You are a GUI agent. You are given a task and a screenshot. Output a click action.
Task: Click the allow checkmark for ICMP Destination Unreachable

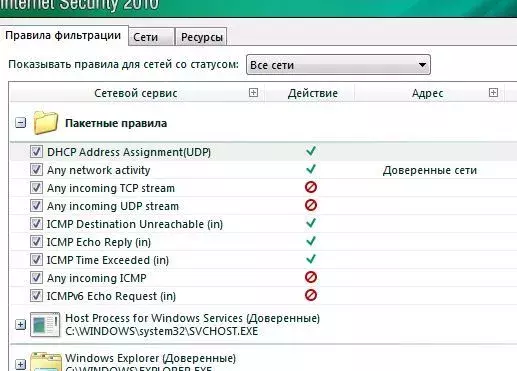click(x=311, y=223)
